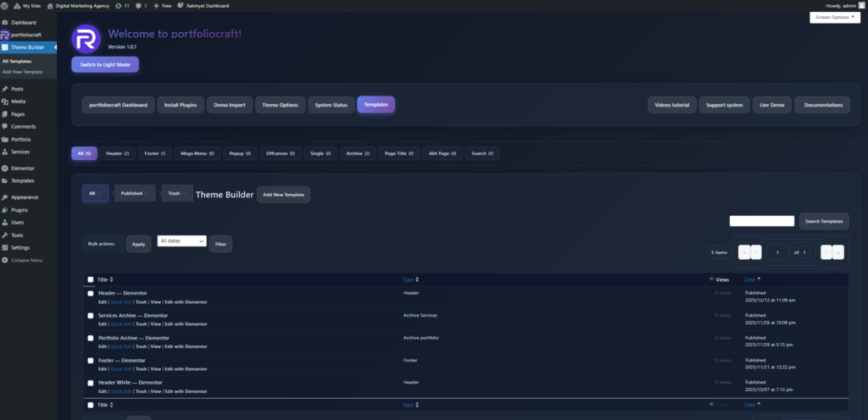Tick the Footer — Elementor row checkbox
The height and width of the screenshot is (420, 868).
[x=91, y=360]
